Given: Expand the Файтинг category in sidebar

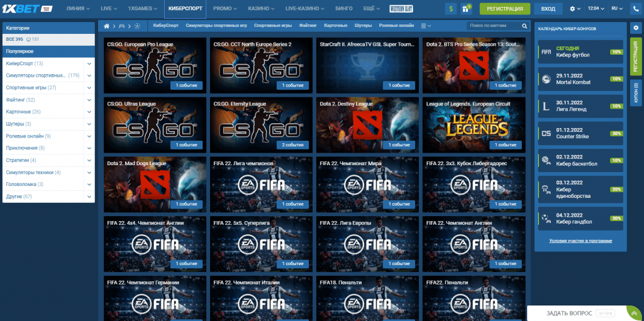Looking at the screenshot, I should click(89, 99).
